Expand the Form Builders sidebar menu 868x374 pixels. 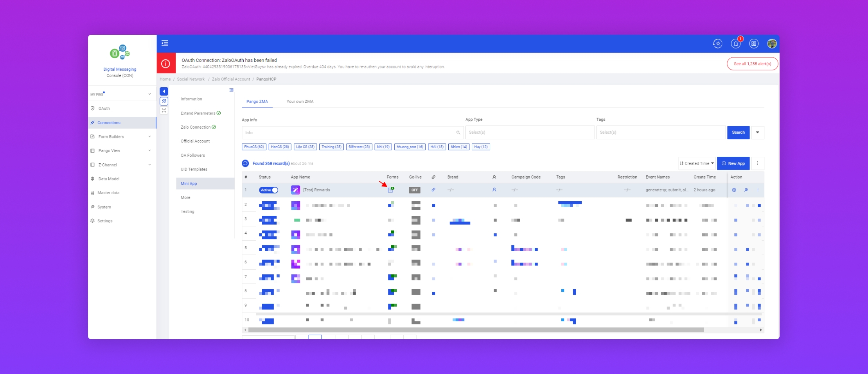click(120, 137)
